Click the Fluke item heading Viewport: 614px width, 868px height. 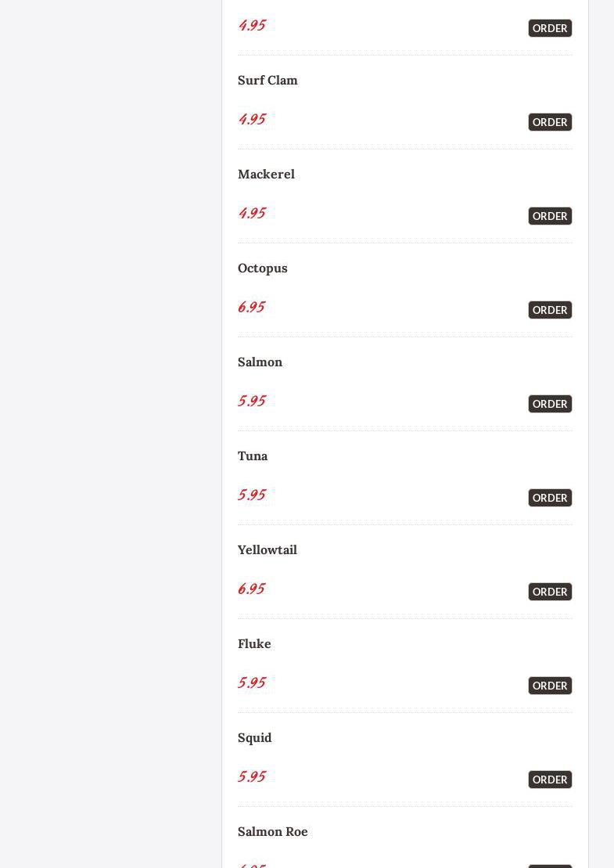click(x=254, y=643)
